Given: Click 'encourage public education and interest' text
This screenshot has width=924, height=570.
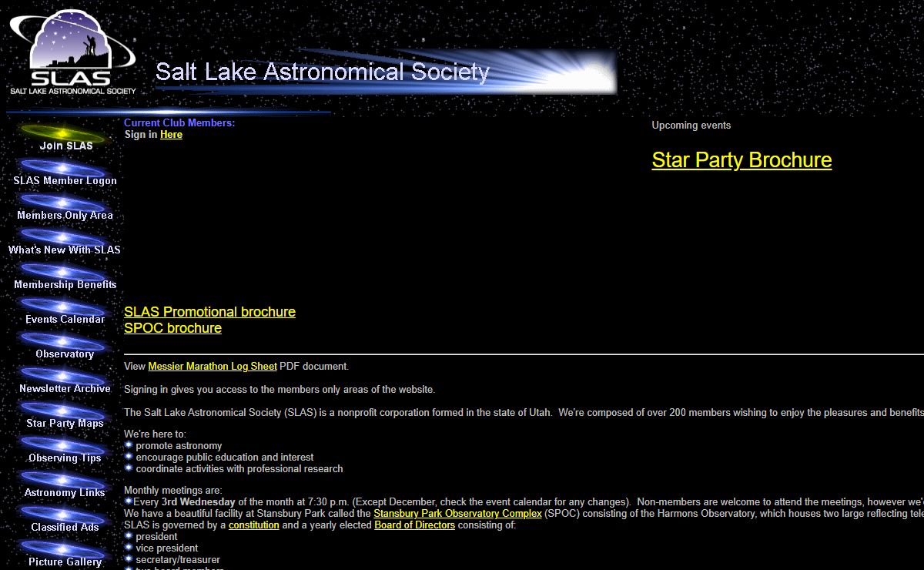Looking at the screenshot, I should 225,458.
